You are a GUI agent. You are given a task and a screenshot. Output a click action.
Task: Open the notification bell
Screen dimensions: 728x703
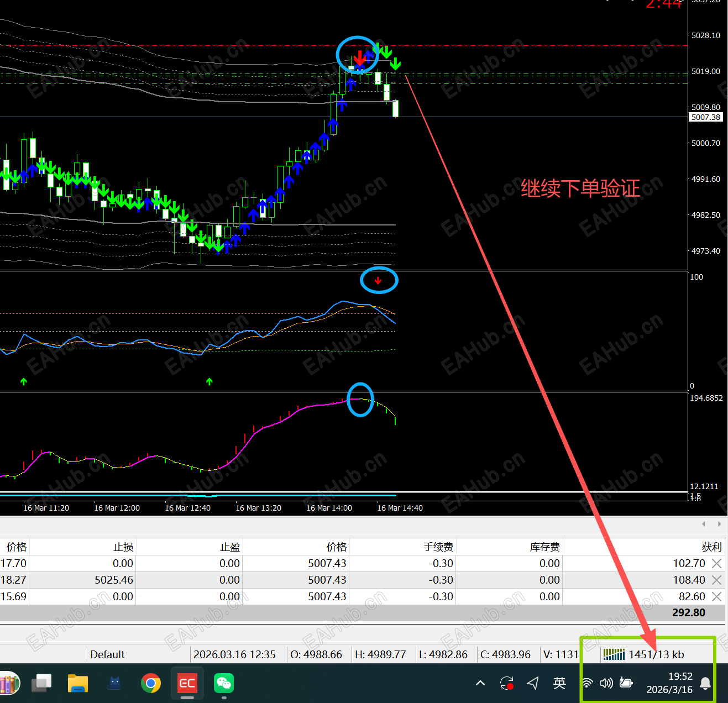coord(705,683)
